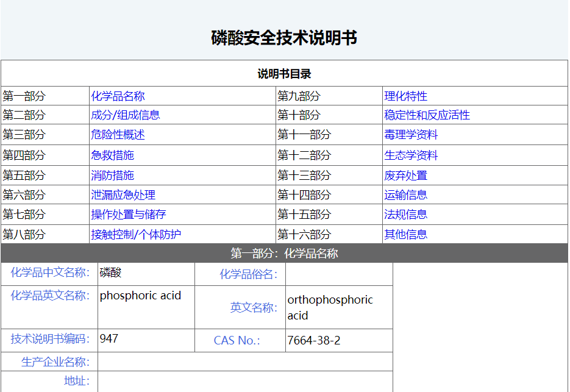Click the 第二部分 table cell
The image size is (570, 392).
coord(45,115)
